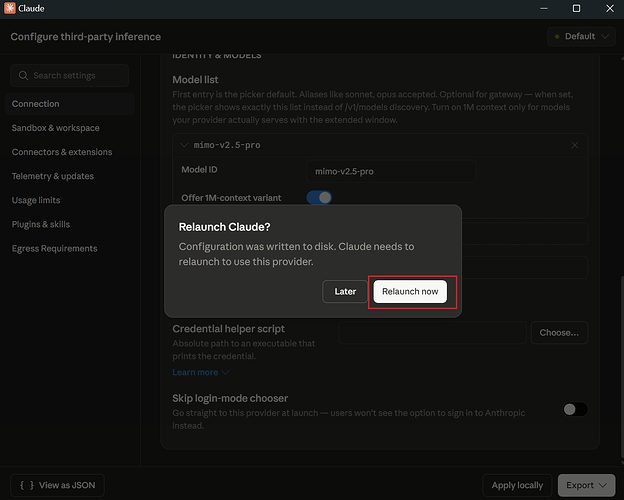The image size is (624, 500).
Task: Click the 'Relaunch Claude?' dialog title
Action: tap(224, 227)
